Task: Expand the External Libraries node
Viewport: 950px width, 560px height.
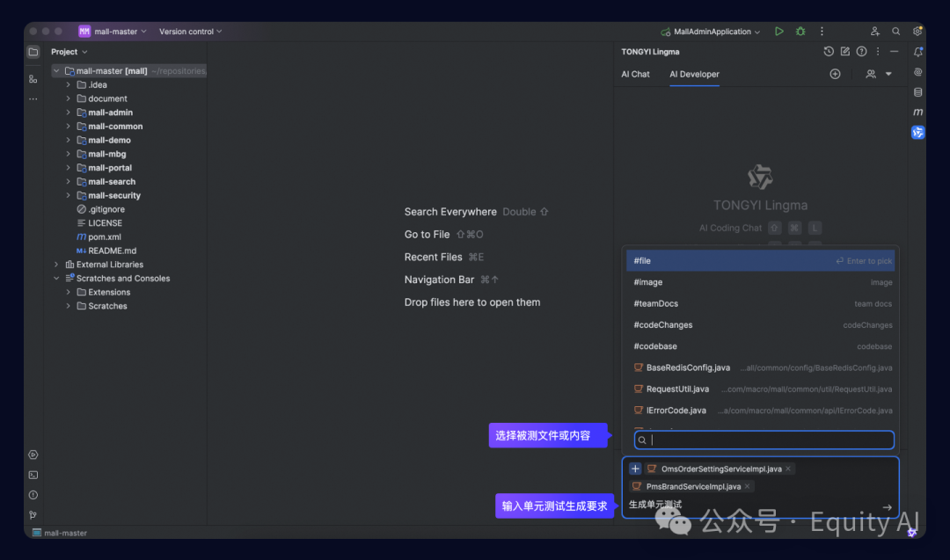Action: coord(55,265)
